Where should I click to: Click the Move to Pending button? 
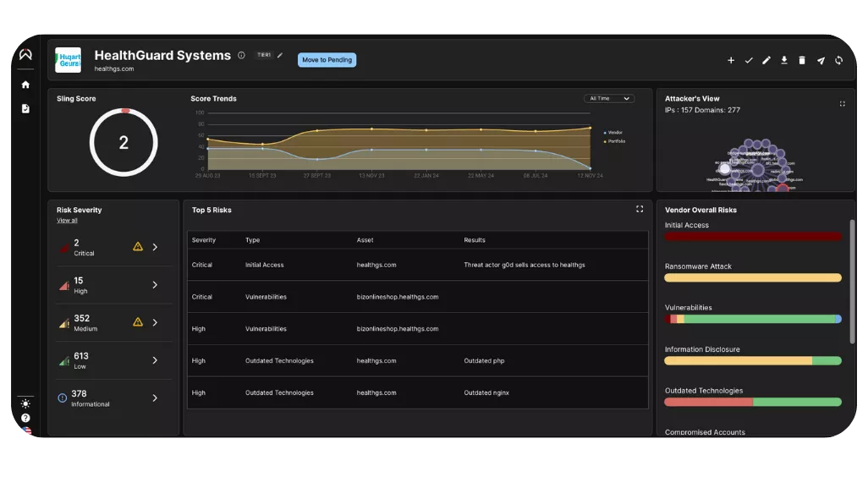(327, 60)
